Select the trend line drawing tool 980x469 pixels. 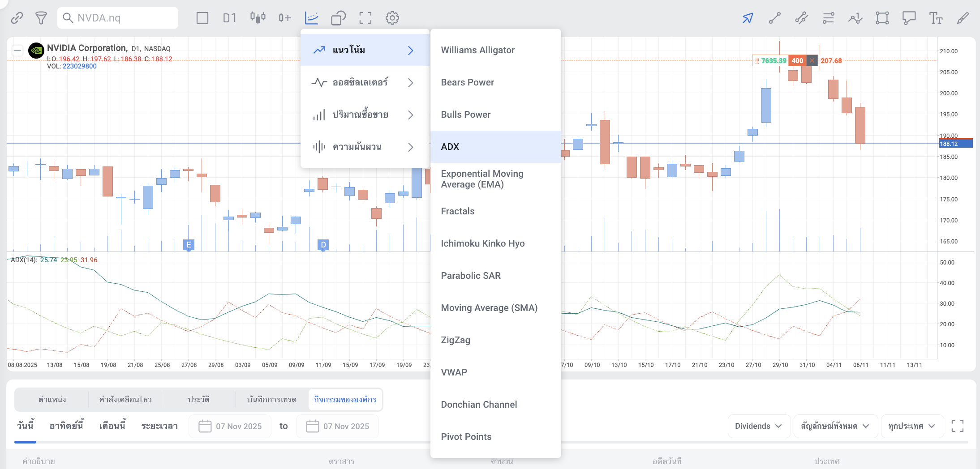774,18
